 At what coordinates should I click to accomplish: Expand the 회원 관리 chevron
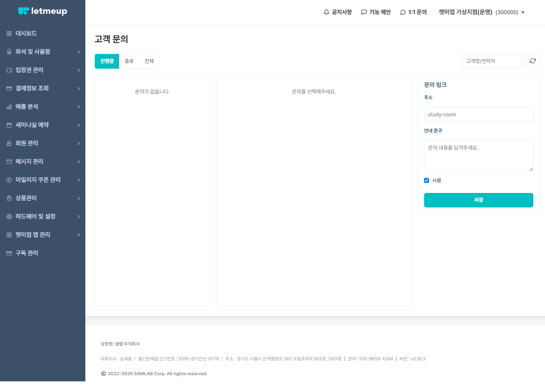coord(79,143)
